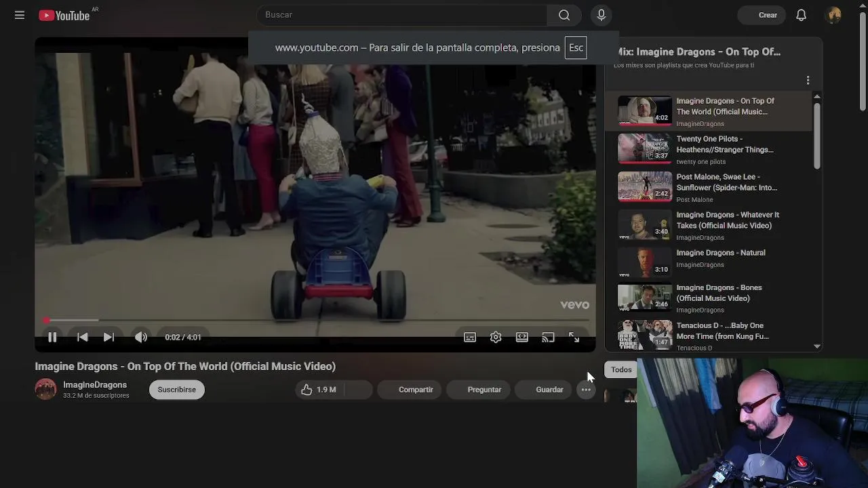Click the page scrollbar up arrow
The height and width of the screenshot is (488, 868).
point(863,5)
